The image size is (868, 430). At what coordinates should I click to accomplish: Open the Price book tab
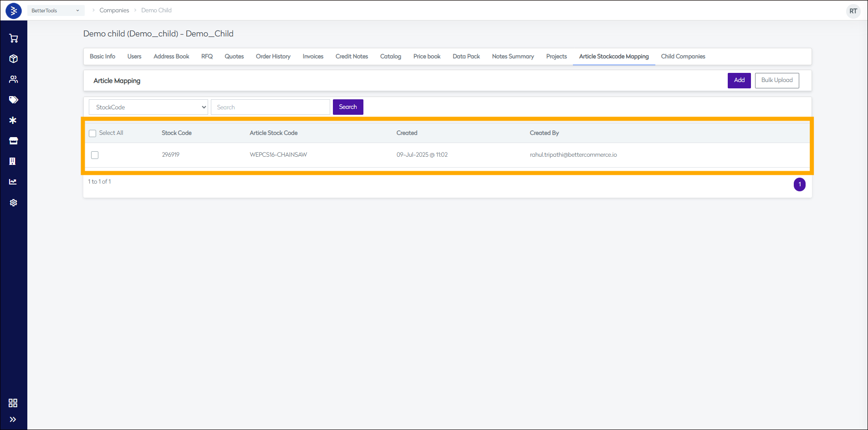click(x=427, y=56)
